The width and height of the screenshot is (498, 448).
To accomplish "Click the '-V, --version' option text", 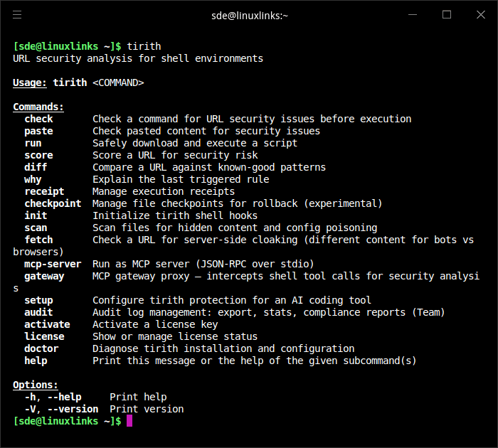I will coord(61,409).
